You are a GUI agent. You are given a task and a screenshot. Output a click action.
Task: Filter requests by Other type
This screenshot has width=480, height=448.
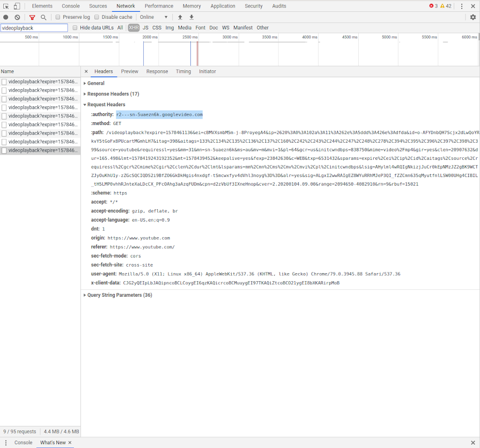point(262,27)
